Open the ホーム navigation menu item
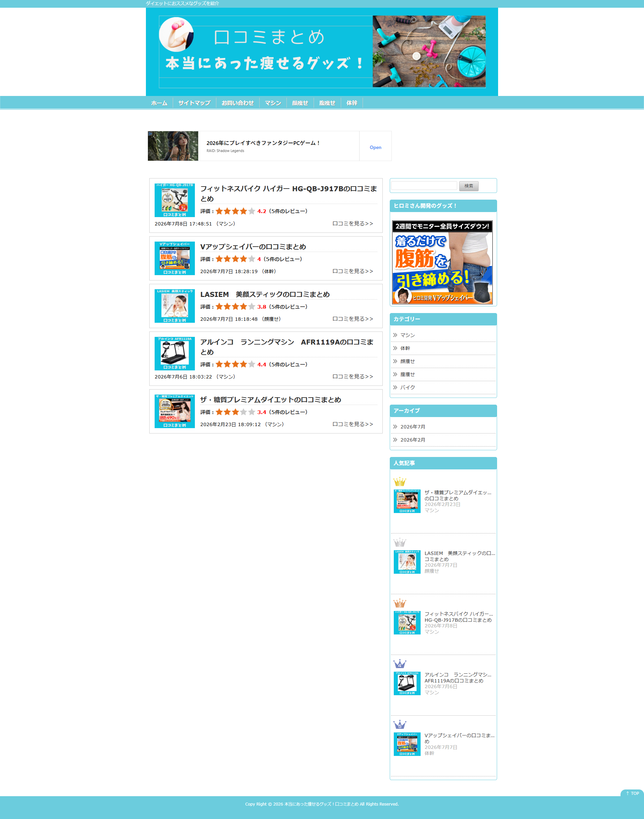This screenshot has width=644, height=819. tap(159, 103)
